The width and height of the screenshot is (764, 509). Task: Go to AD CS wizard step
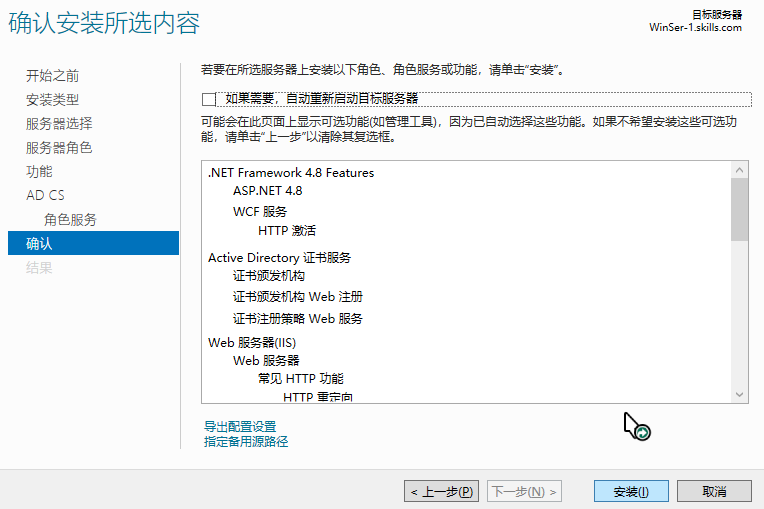click(x=45, y=195)
